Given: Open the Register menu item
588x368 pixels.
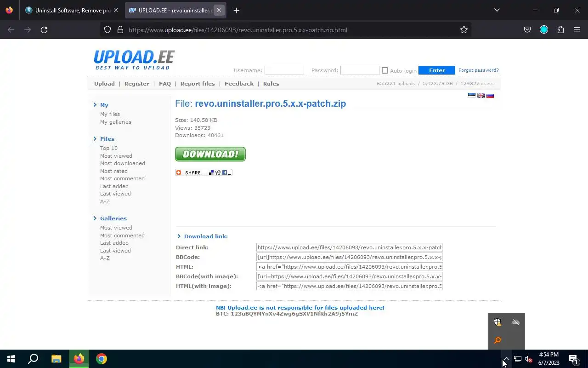Looking at the screenshot, I should [x=137, y=84].
